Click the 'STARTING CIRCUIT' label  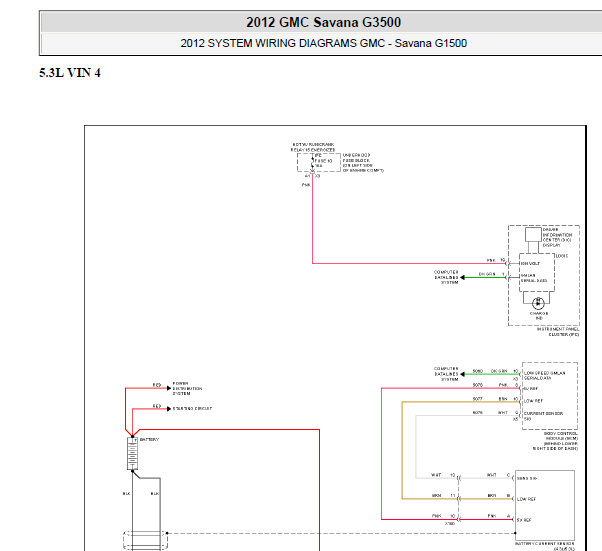(192, 409)
